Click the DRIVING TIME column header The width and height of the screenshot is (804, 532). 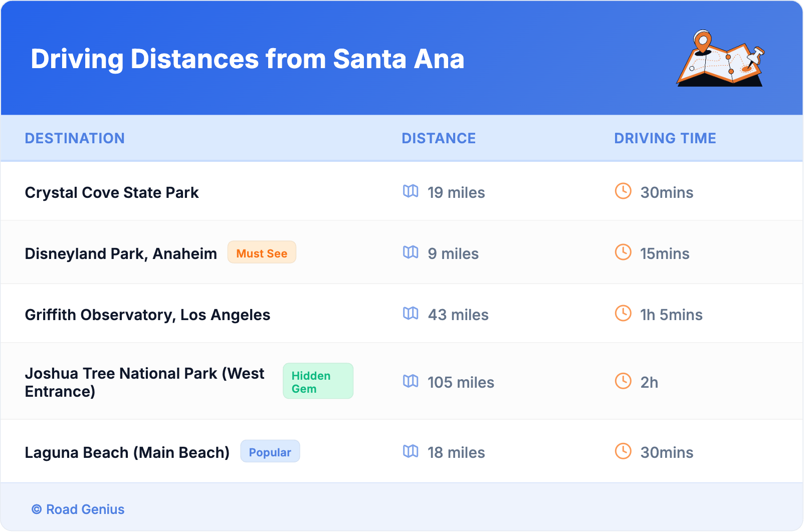[x=665, y=138]
